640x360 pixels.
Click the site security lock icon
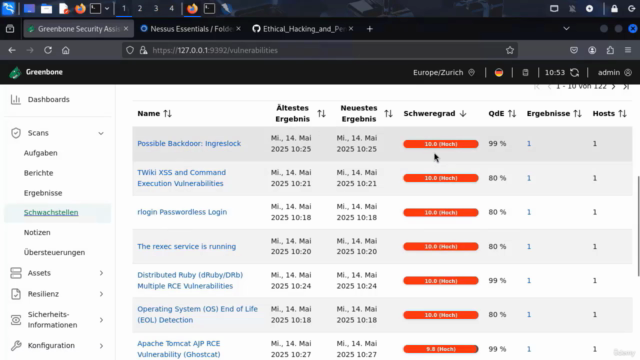[x=143, y=50]
